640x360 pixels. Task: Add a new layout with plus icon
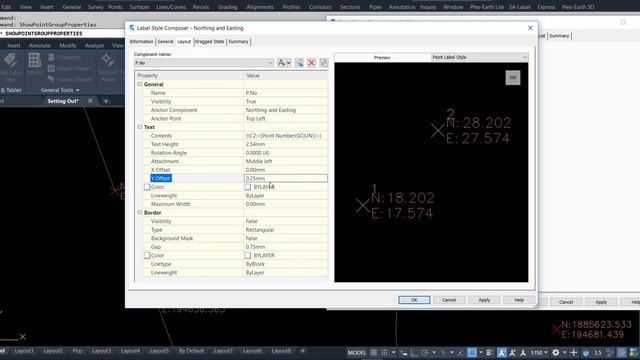tap(302, 351)
